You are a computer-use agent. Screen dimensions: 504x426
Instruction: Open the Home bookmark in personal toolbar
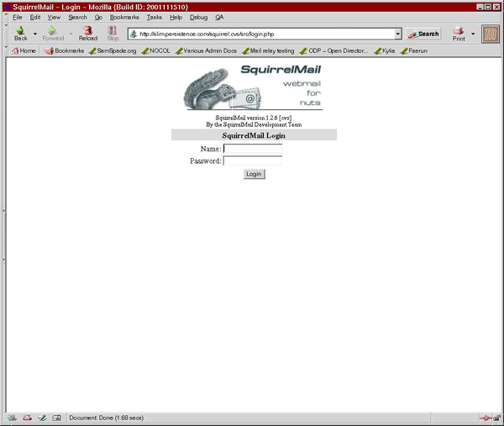pyautogui.click(x=24, y=50)
